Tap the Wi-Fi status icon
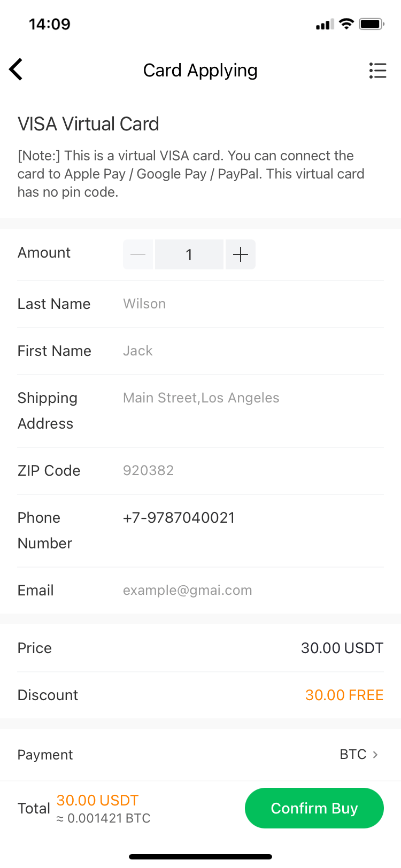The image size is (401, 868). pyautogui.click(x=346, y=24)
